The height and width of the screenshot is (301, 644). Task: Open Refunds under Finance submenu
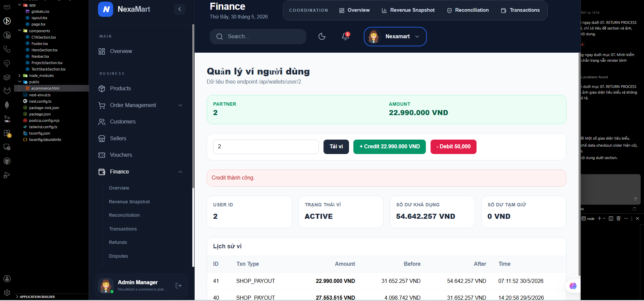(x=118, y=242)
